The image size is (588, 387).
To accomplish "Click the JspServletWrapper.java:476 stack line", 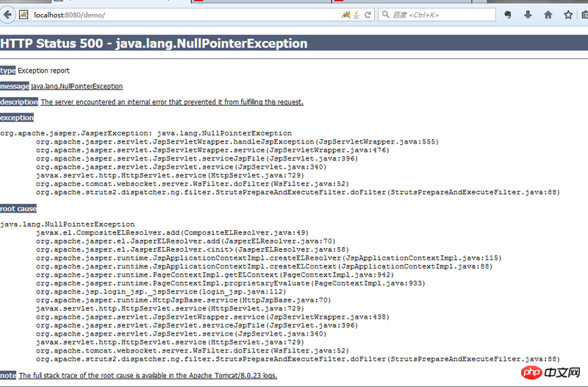I will click(x=212, y=150).
